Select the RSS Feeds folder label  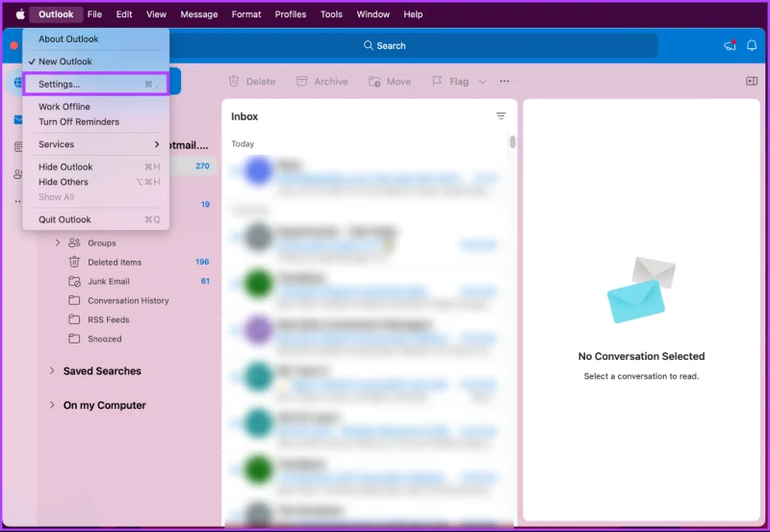pos(109,319)
